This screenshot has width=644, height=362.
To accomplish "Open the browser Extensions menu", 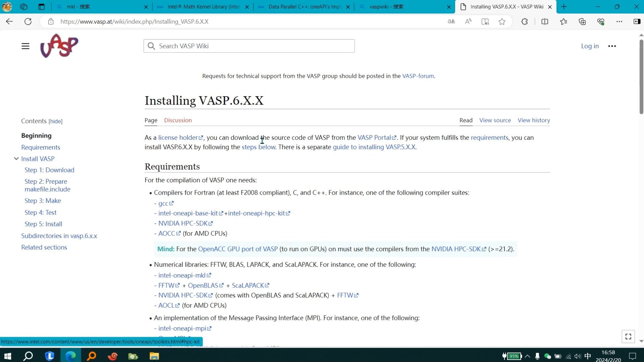I will point(525,21).
